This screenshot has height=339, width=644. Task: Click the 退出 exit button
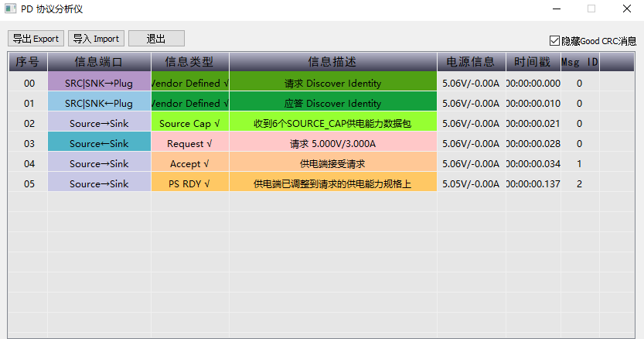tap(156, 39)
